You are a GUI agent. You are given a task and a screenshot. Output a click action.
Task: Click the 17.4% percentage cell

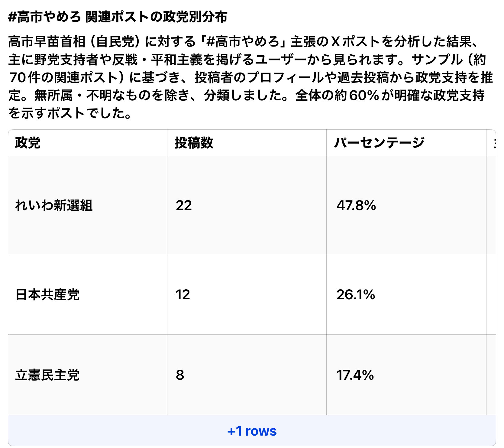(355, 375)
